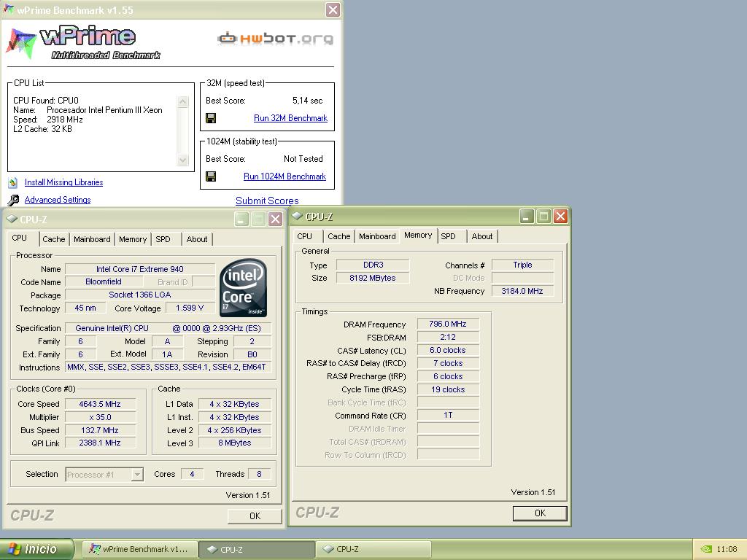Viewport: 747px width, 560px height.
Task: Close the right CPU-Z Memory window
Action: pyautogui.click(x=560, y=216)
